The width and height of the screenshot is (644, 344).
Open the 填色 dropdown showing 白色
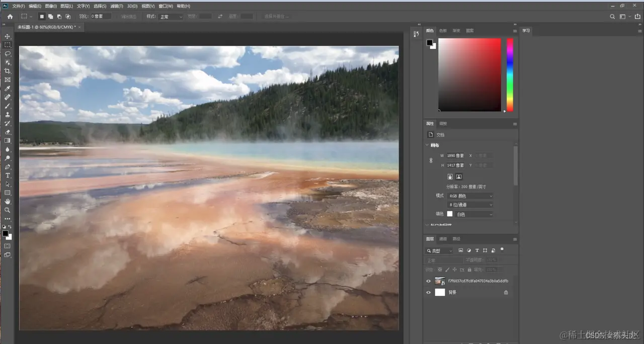click(474, 214)
